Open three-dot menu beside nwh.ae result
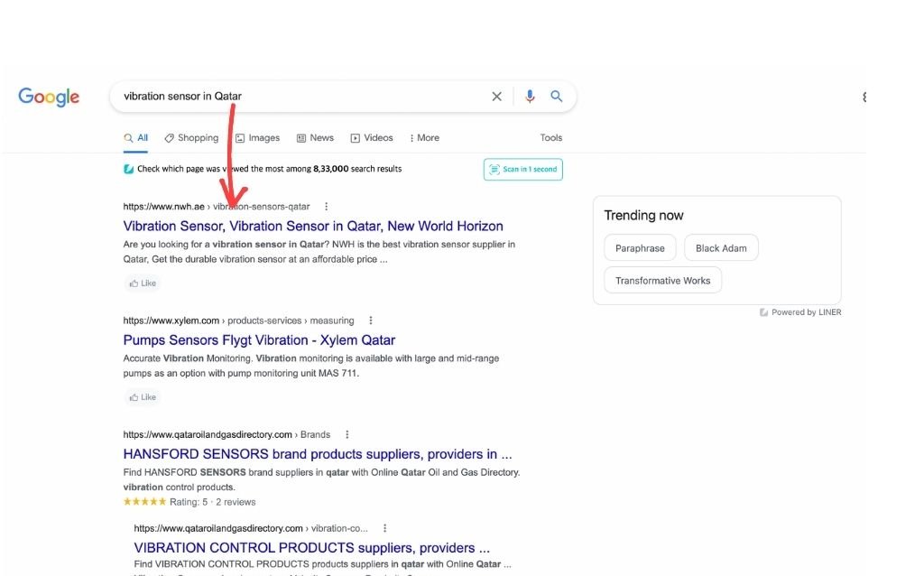924x576 pixels. [327, 207]
